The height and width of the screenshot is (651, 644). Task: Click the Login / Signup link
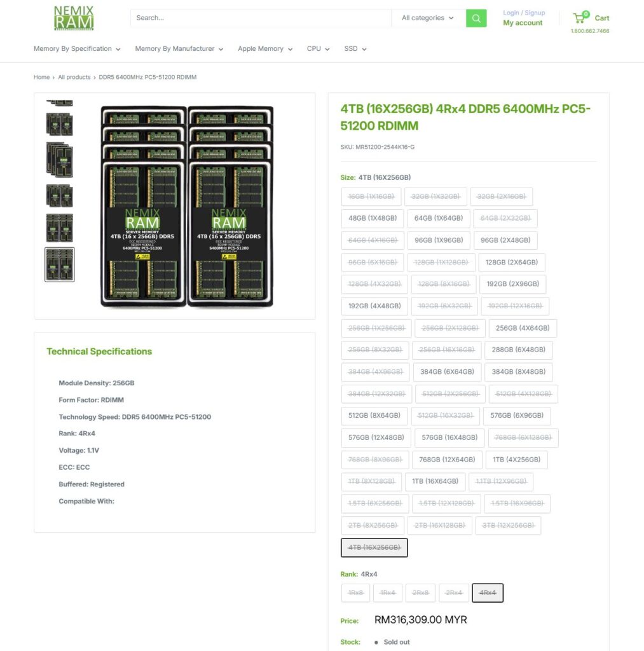[x=523, y=12]
